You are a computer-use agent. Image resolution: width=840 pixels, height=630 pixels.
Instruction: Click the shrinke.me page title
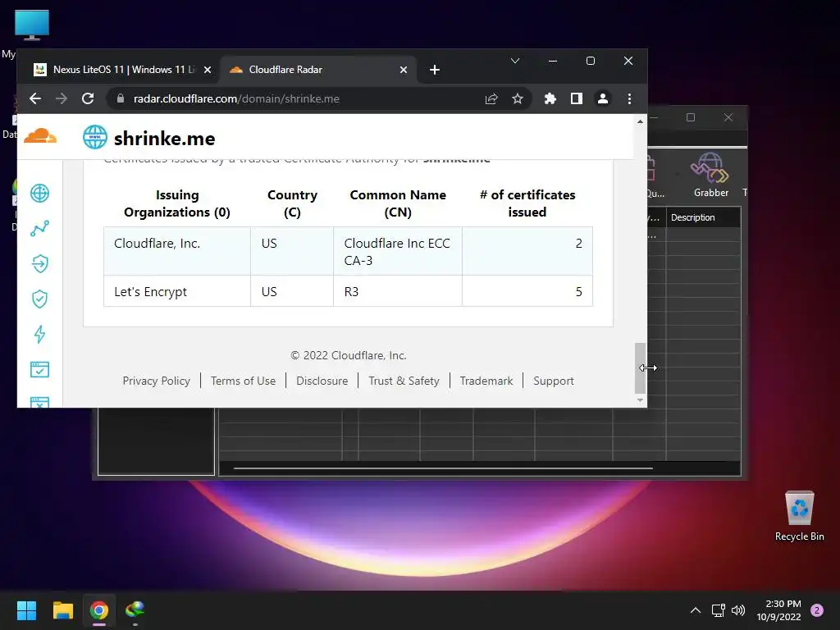point(164,138)
